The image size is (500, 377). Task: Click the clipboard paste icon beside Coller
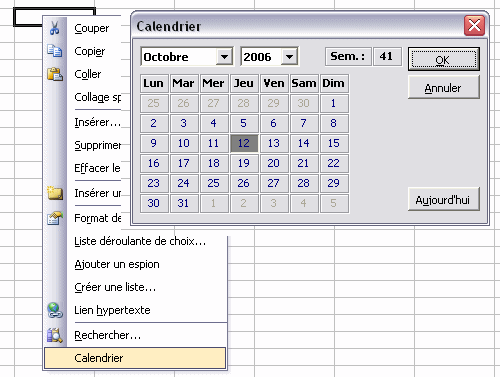click(55, 74)
